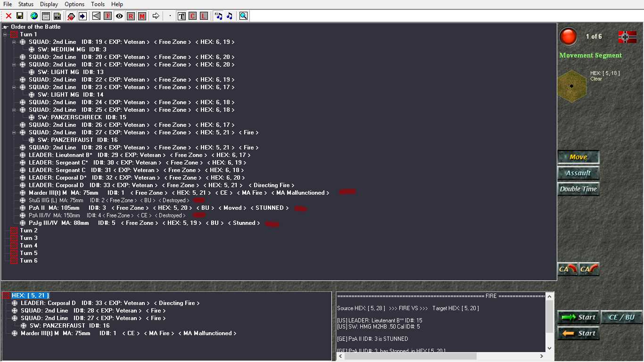This screenshot has height=362, width=644.
Task: Collapse the SQUAD ID# 23 node
Action: click(14, 87)
